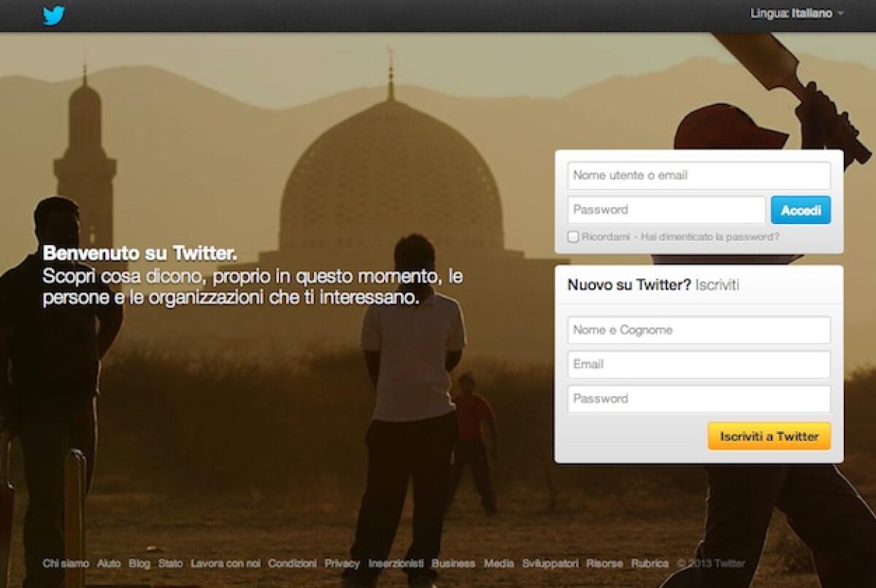This screenshot has width=876, height=588.
Task: Open the Sviluppatori footer link
Action: point(550,564)
